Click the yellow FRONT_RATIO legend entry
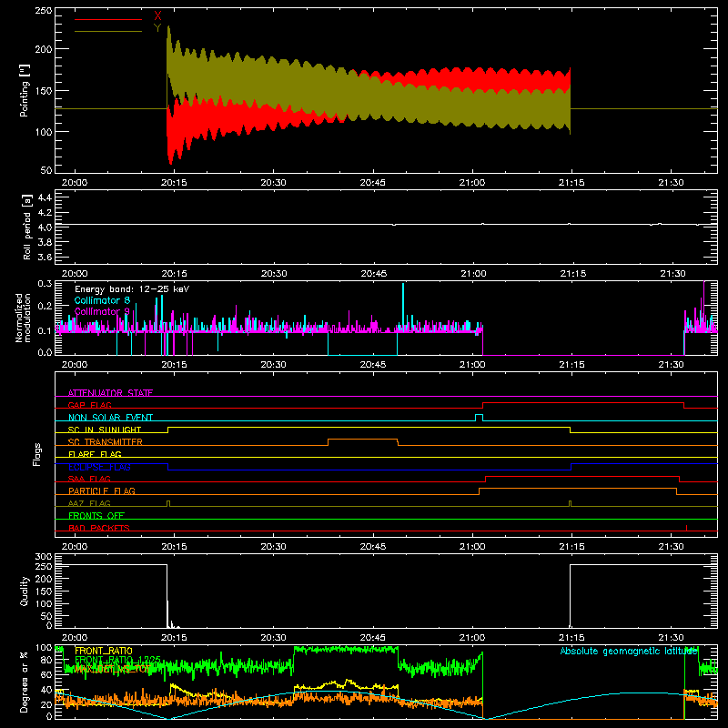This screenshot has width=728, height=728. [x=104, y=651]
